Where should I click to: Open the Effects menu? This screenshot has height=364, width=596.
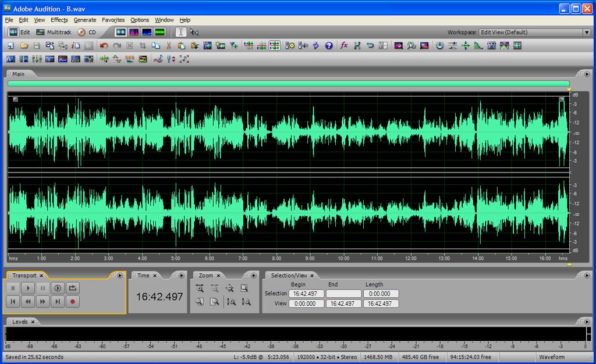point(59,20)
